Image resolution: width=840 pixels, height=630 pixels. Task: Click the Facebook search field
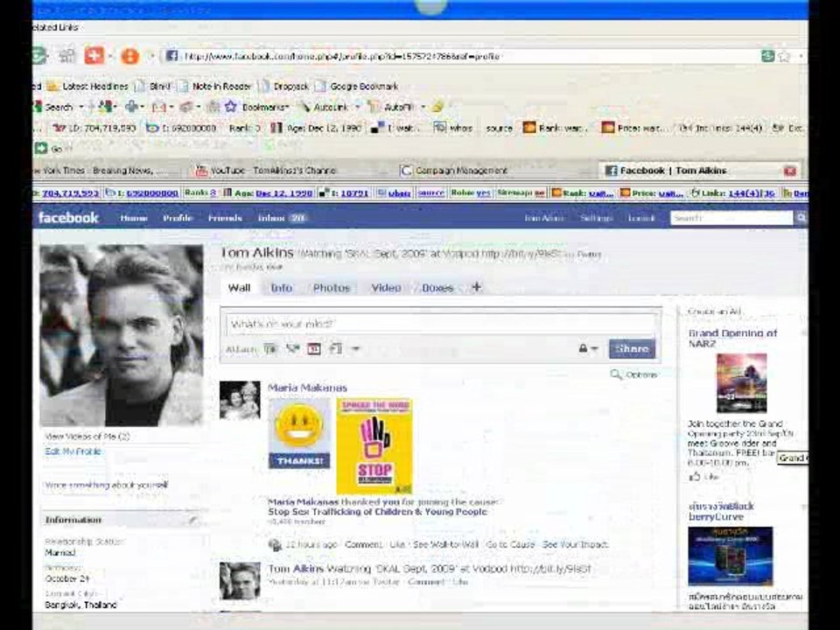731,218
